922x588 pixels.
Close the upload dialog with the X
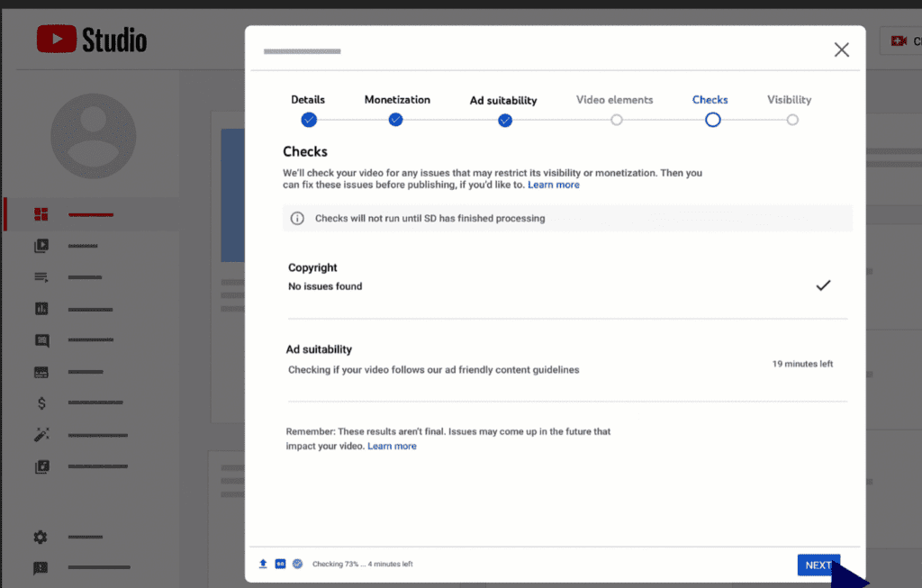842,50
